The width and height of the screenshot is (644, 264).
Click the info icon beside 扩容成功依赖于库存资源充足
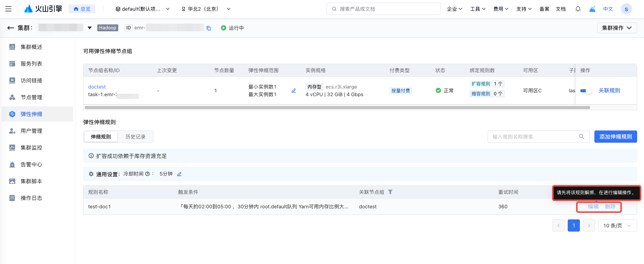click(x=91, y=156)
